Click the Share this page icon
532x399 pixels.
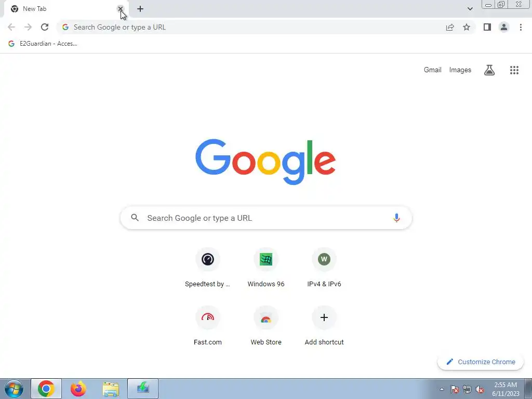tap(450, 27)
